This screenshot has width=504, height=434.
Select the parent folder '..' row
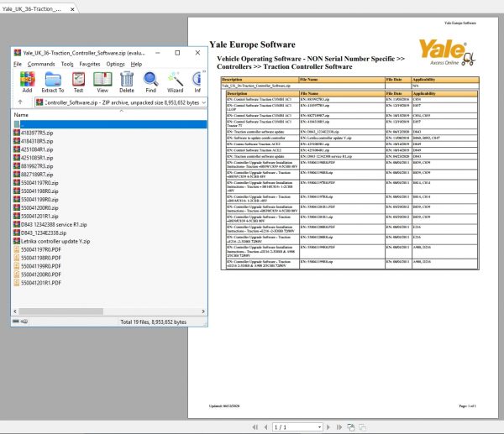click(x=109, y=124)
